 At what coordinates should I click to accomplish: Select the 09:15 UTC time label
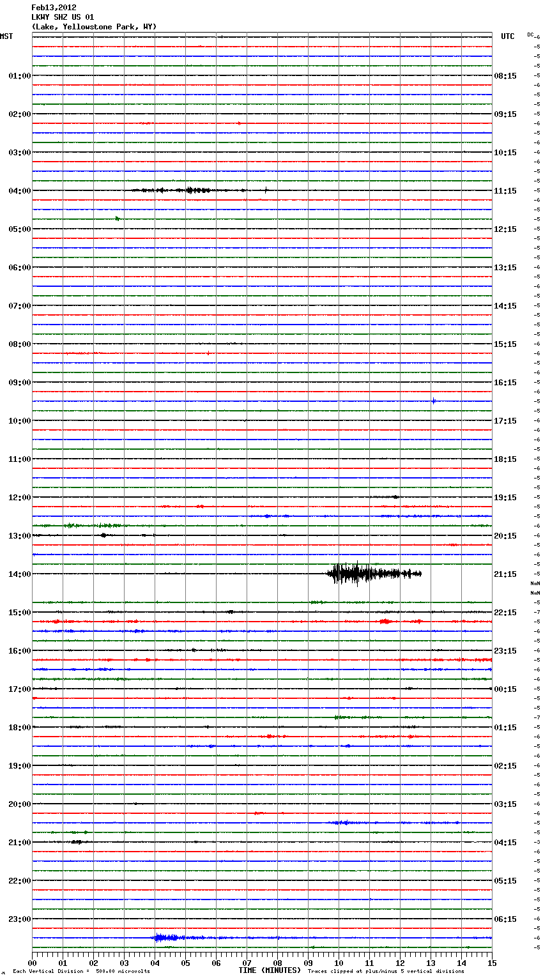[505, 114]
